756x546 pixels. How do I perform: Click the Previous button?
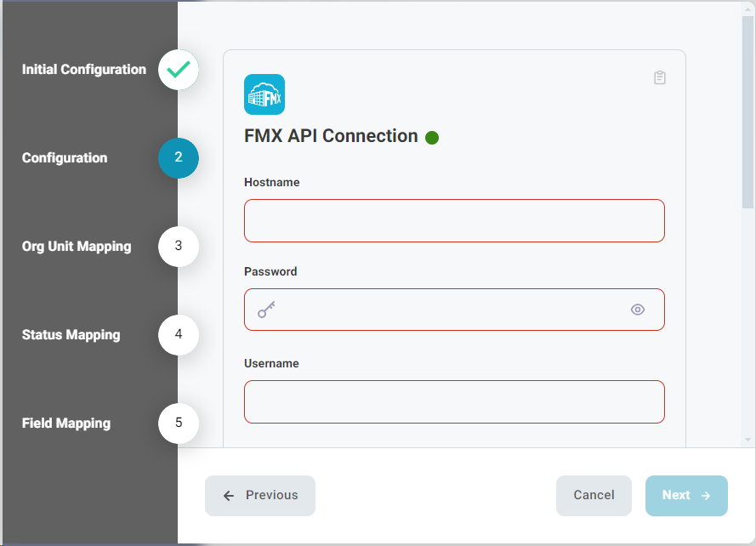[x=260, y=495]
